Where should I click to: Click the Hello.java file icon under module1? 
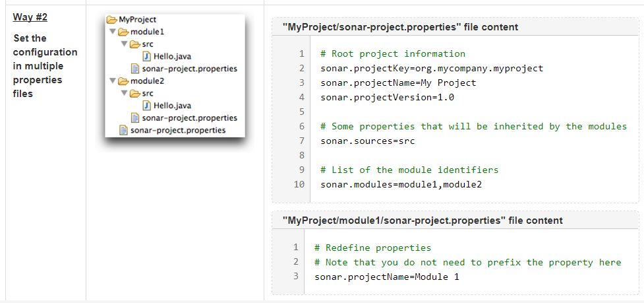[147, 57]
